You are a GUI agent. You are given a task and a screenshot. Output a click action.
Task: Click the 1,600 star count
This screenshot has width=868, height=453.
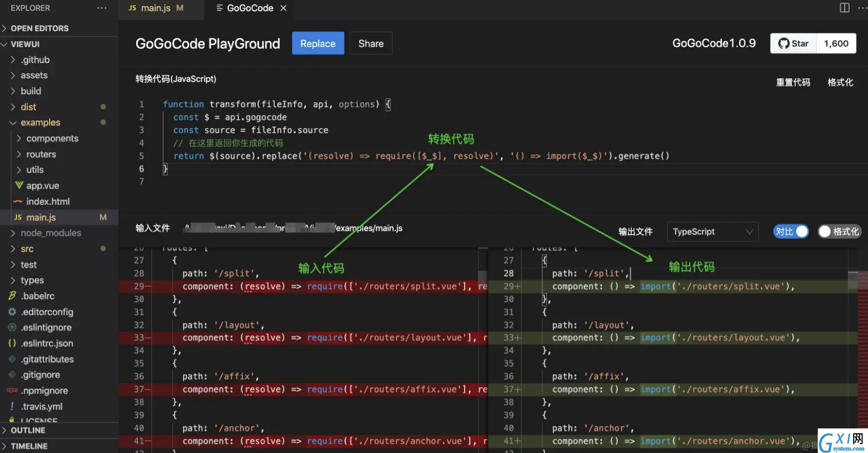[x=836, y=44]
